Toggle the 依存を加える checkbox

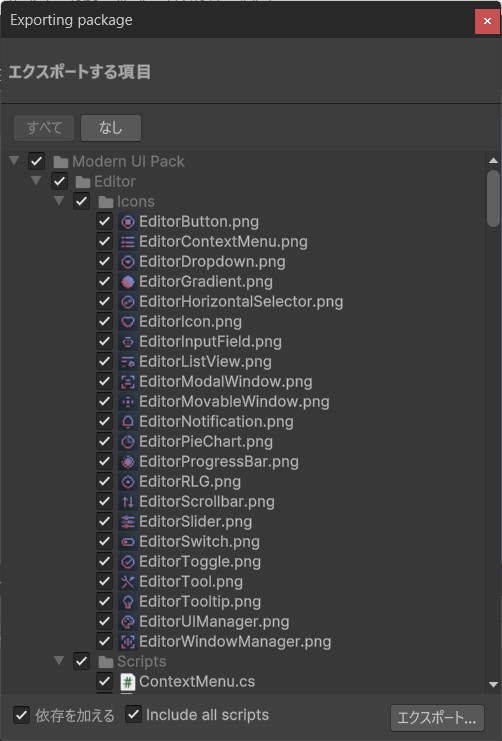(x=21, y=715)
